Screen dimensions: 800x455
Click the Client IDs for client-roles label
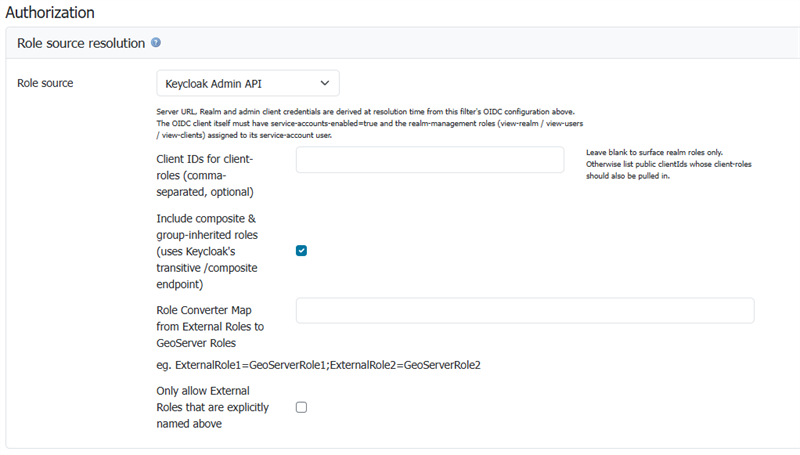205,175
